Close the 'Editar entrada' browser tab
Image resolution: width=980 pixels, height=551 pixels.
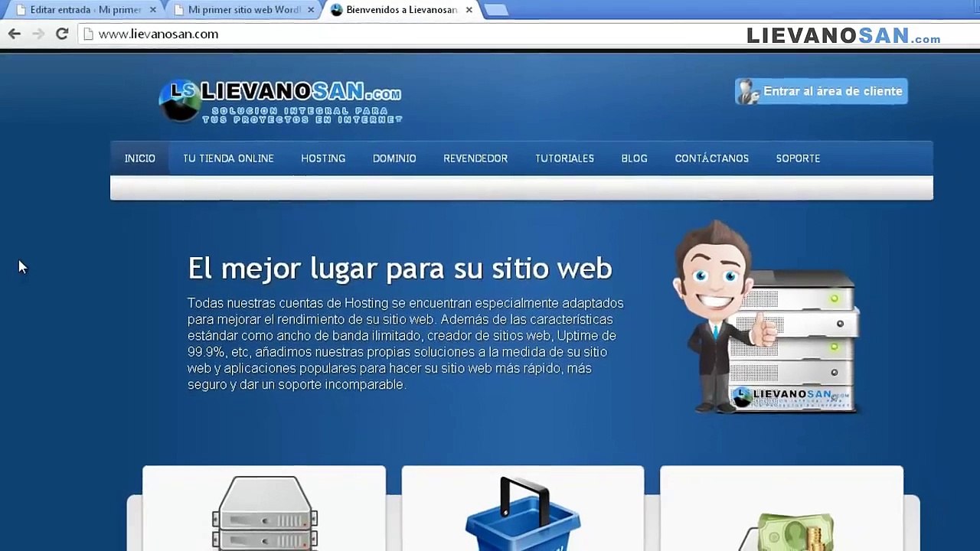coord(152,10)
